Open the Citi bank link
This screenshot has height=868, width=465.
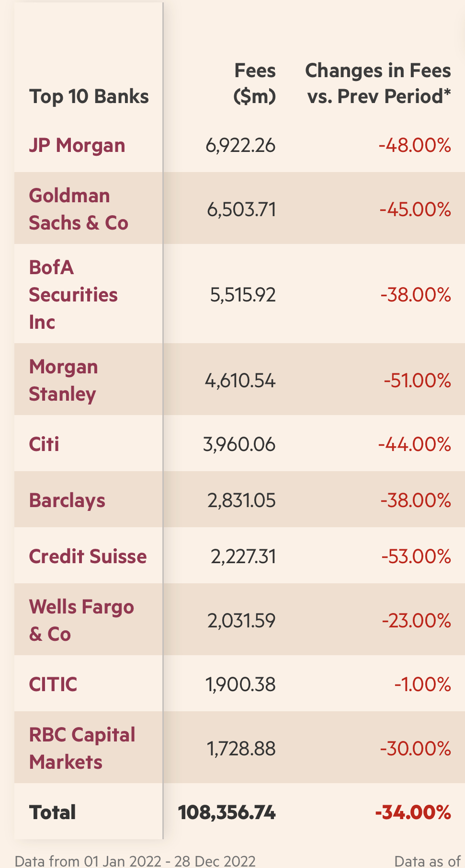44,444
